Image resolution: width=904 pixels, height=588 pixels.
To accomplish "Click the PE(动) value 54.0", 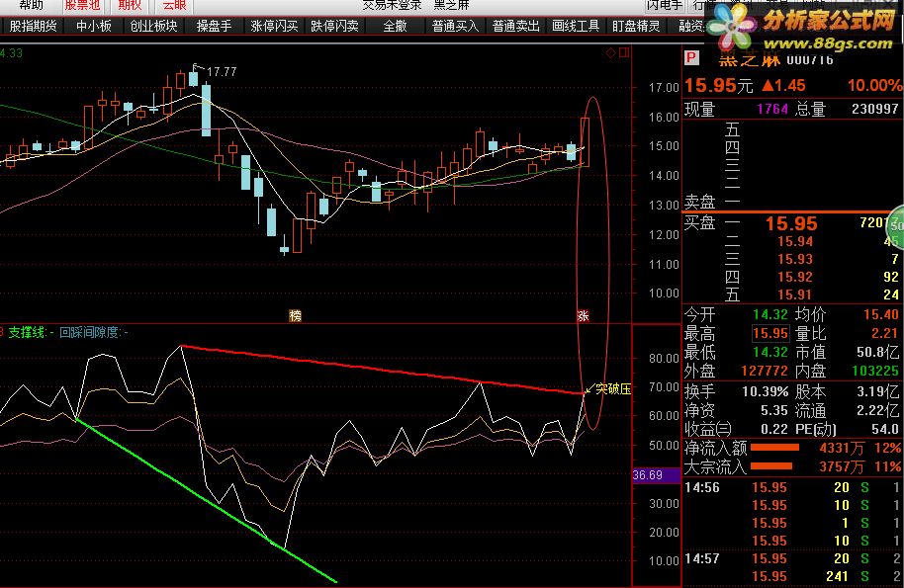I will (884, 429).
